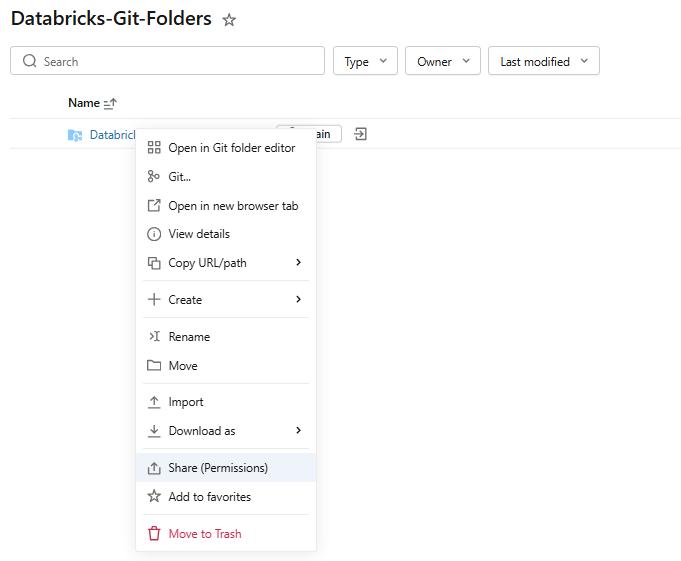Expand the Download as submenu arrow
Viewport: 681px width, 561px height.
[298, 430]
